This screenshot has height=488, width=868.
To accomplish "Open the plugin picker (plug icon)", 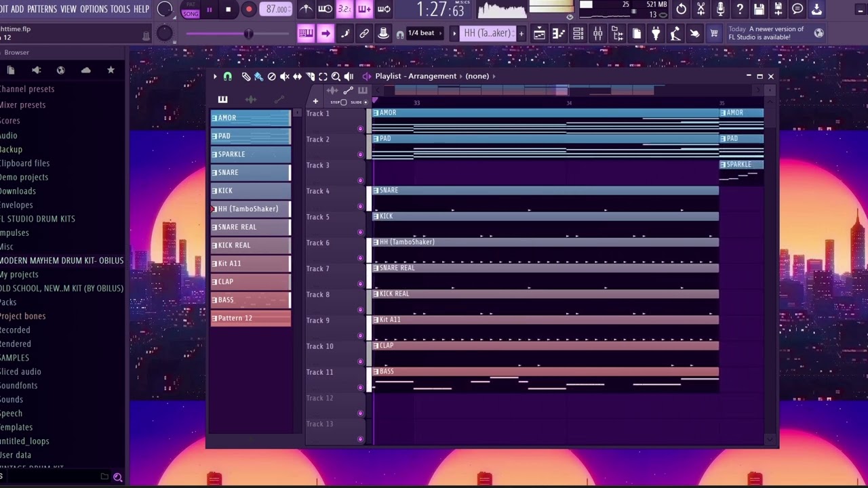I will tap(656, 33).
